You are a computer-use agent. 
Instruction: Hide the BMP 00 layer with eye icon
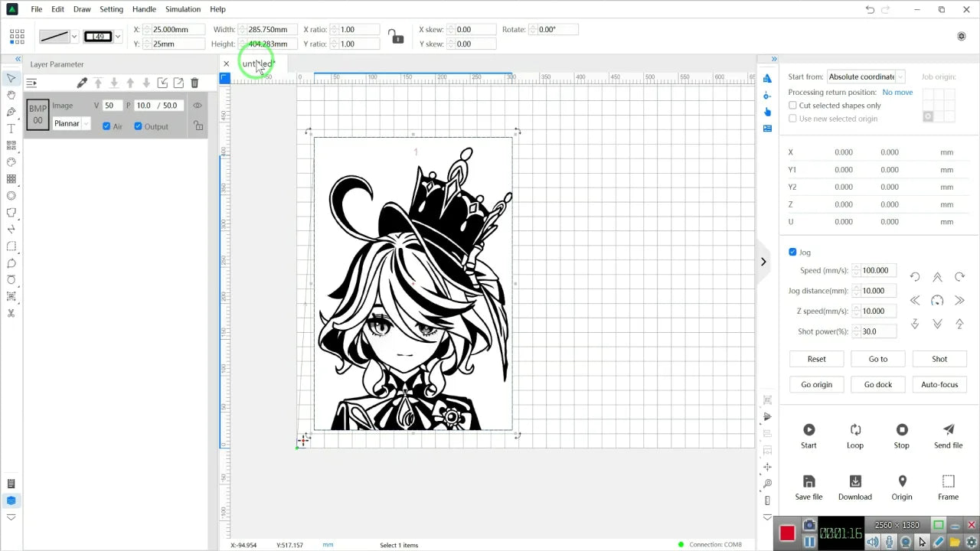[198, 106]
